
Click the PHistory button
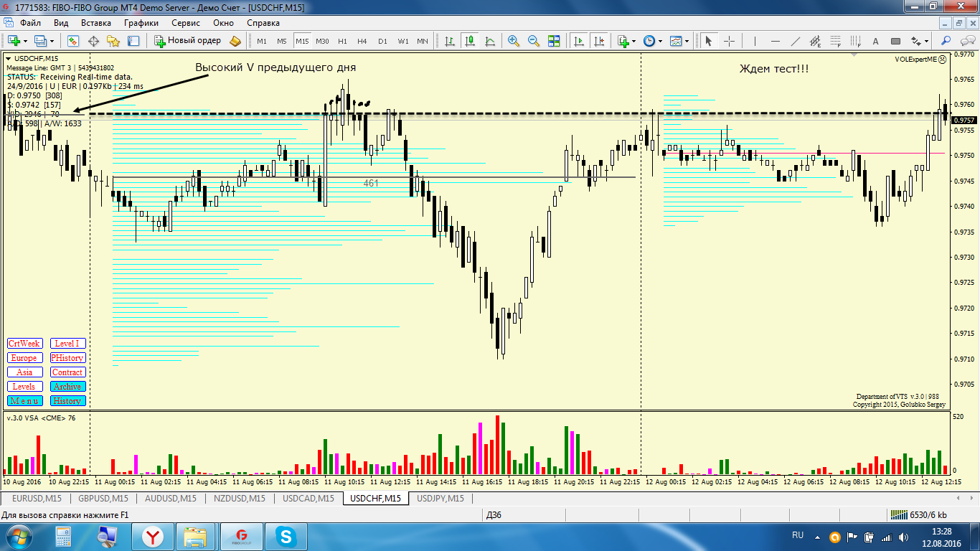pos(67,358)
